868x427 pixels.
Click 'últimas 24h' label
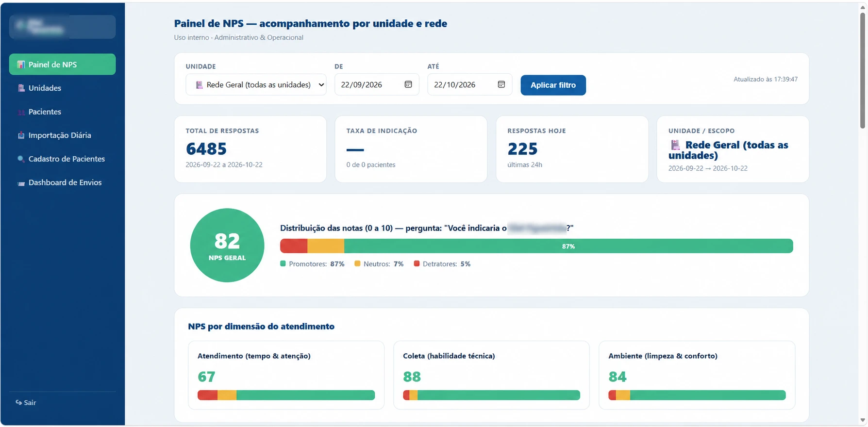pos(525,164)
